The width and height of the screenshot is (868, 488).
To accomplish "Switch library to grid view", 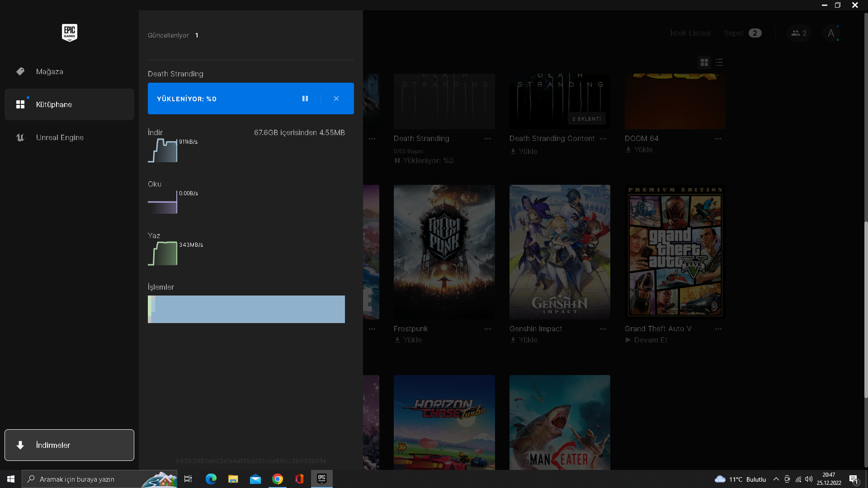I will click(704, 62).
